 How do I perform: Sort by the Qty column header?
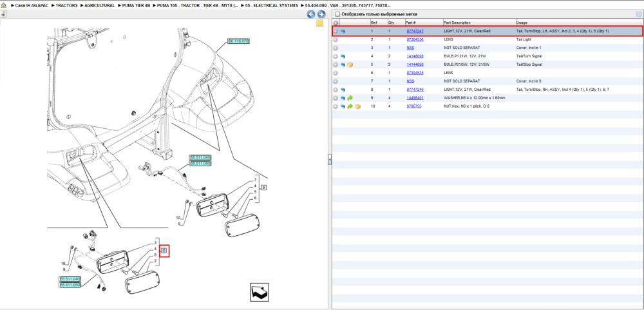point(391,23)
